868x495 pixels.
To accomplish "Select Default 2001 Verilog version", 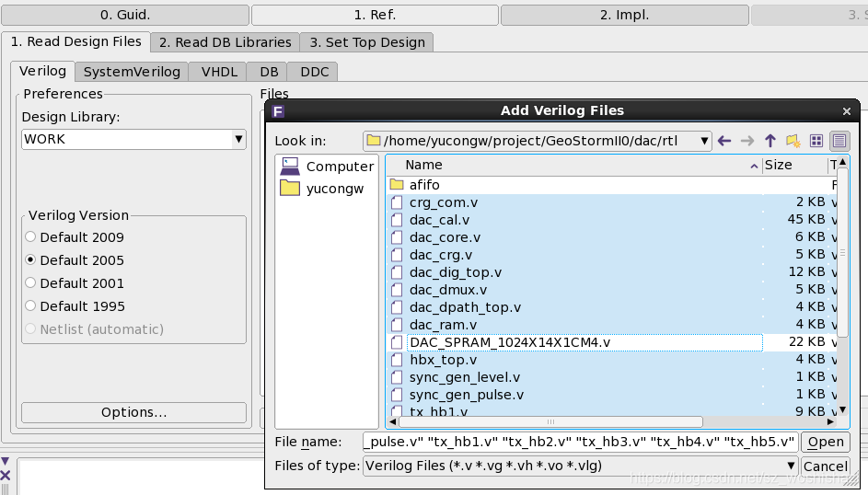I will (75, 283).
